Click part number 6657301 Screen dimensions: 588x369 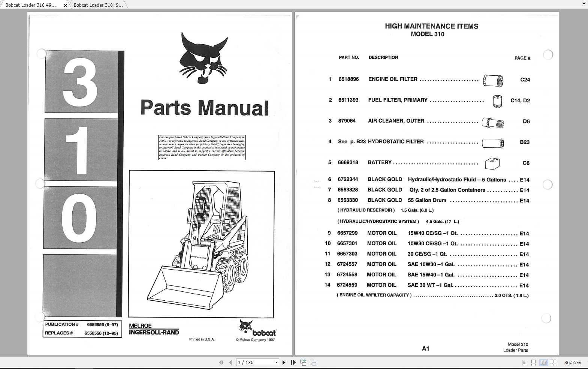(347, 243)
